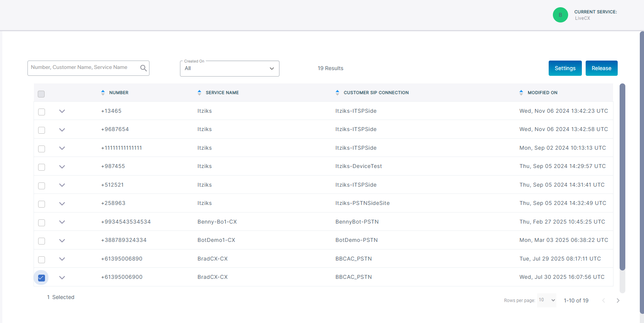Click the NUMBER column header
Viewport: 644px width, 323px height.
119,93
